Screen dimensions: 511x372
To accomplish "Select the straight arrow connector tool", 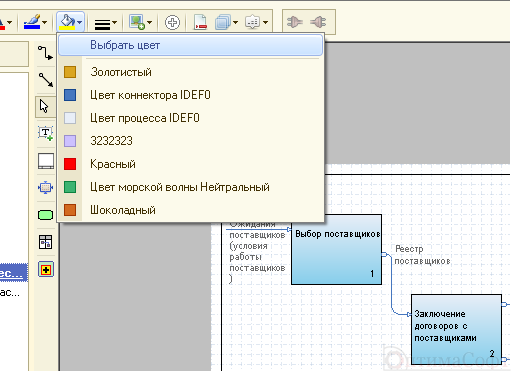I will coord(45,80).
